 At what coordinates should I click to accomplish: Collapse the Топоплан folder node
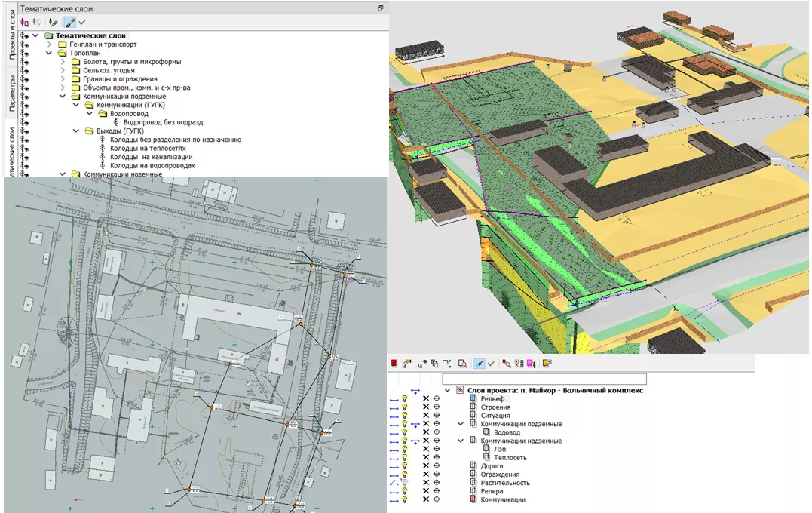coord(49,54)
